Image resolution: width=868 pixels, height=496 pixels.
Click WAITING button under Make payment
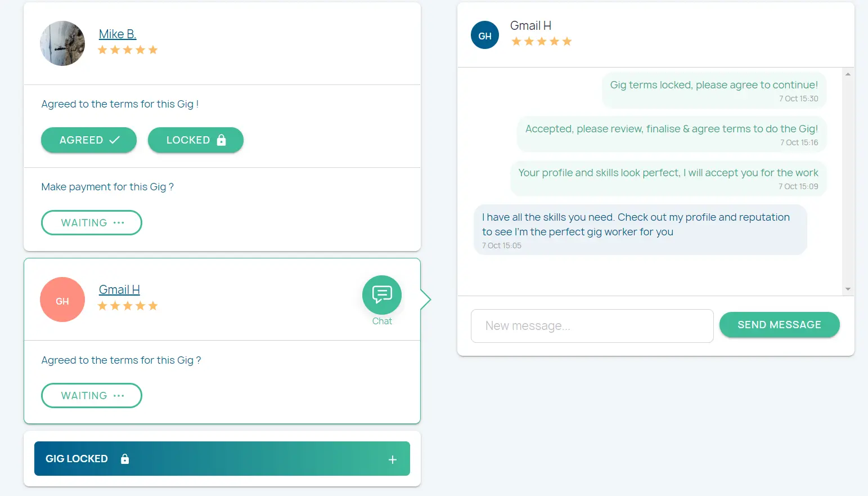point(92,223)
